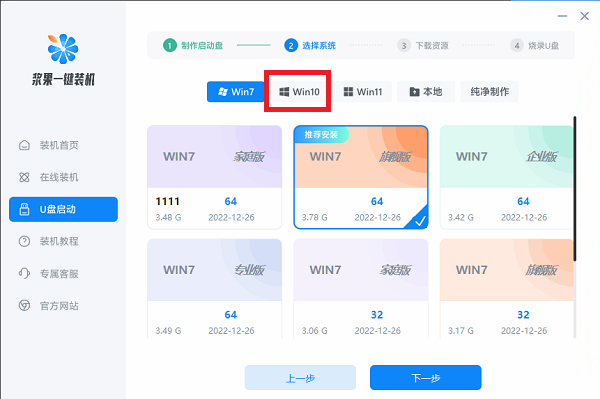This screenshot has height=399, width=600.
Task: Select U盘启动 sidebar item
Action: pos(63,209)
